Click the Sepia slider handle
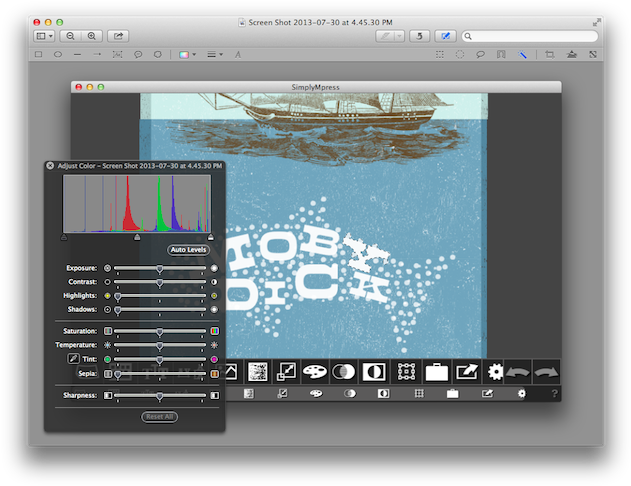This screenshot has height=486, width=631. click(118, 375)
